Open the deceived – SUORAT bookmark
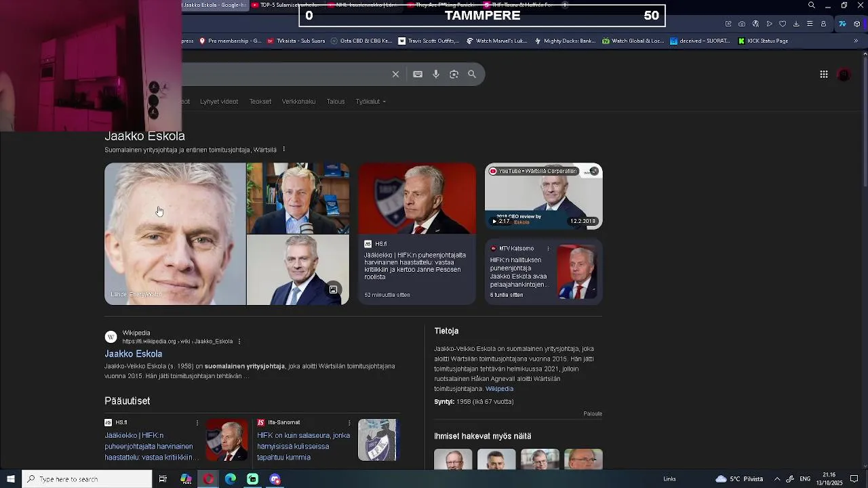868x488 pixels. pos(700,41)
